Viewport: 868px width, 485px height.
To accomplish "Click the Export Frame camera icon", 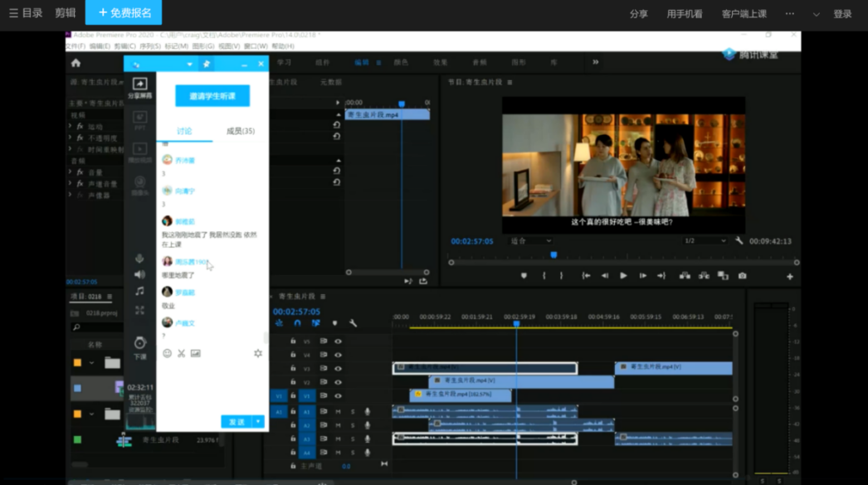I will coord(742,276).
